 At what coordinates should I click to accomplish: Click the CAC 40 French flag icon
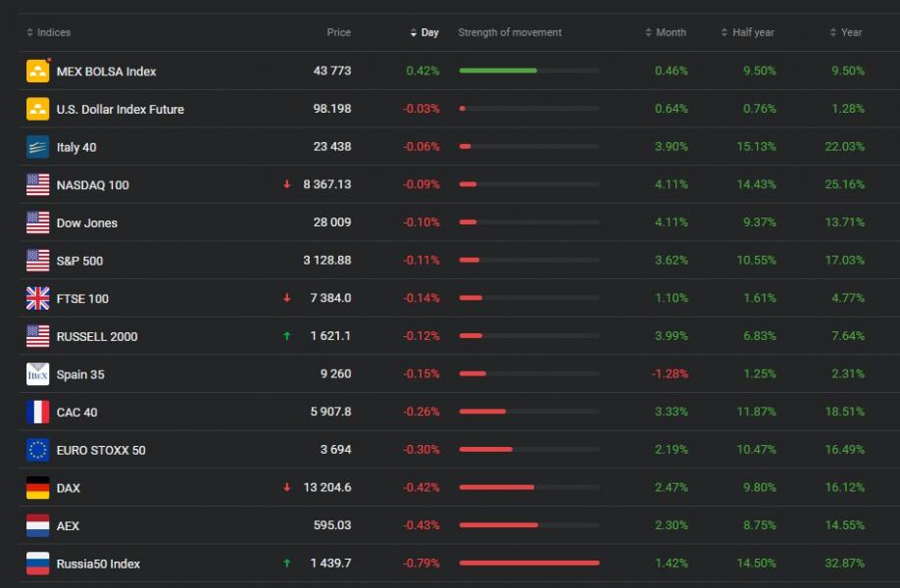(37, 412)
